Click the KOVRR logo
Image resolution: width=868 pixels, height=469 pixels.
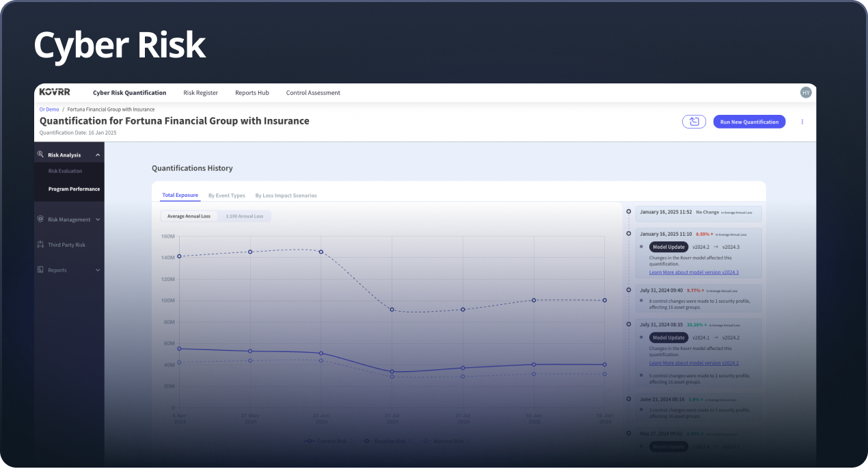[x=56, y=92]
